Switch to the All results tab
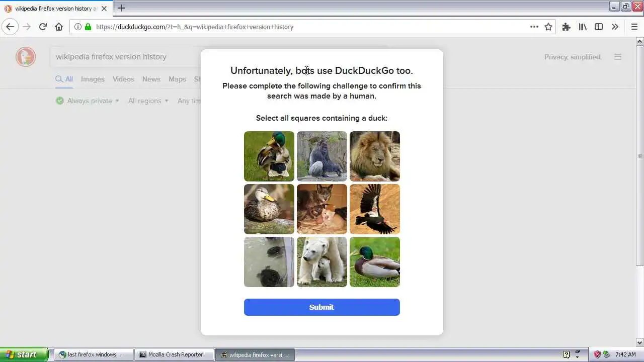The width and height of the screenshot is (644, 362). 64,79
